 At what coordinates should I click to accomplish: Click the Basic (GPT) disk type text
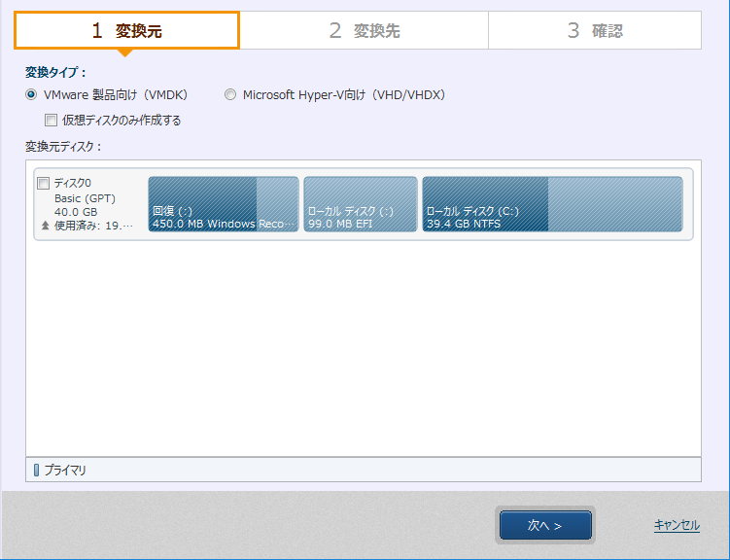point(87,197)
